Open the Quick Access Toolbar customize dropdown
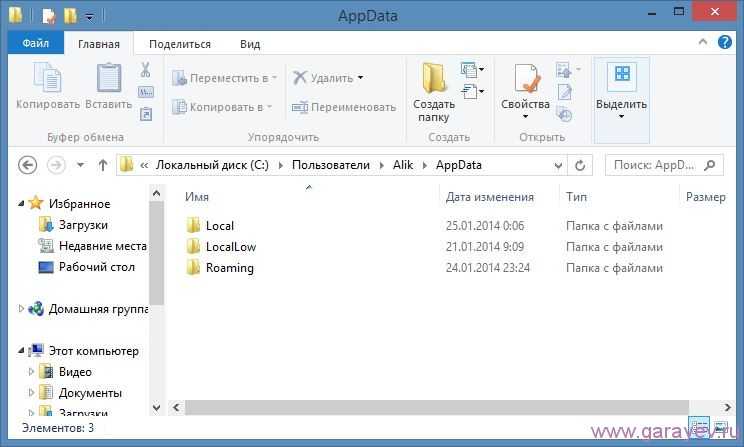744x447 pixels. [89, 18]
